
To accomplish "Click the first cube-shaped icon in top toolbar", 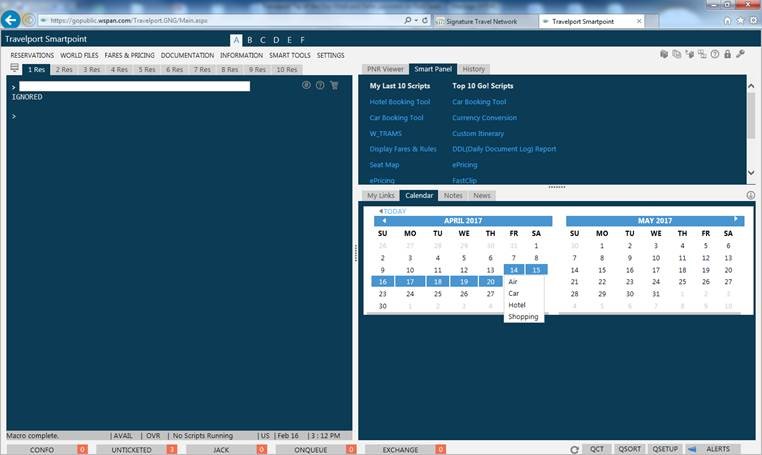I will [x=664, y=54].
